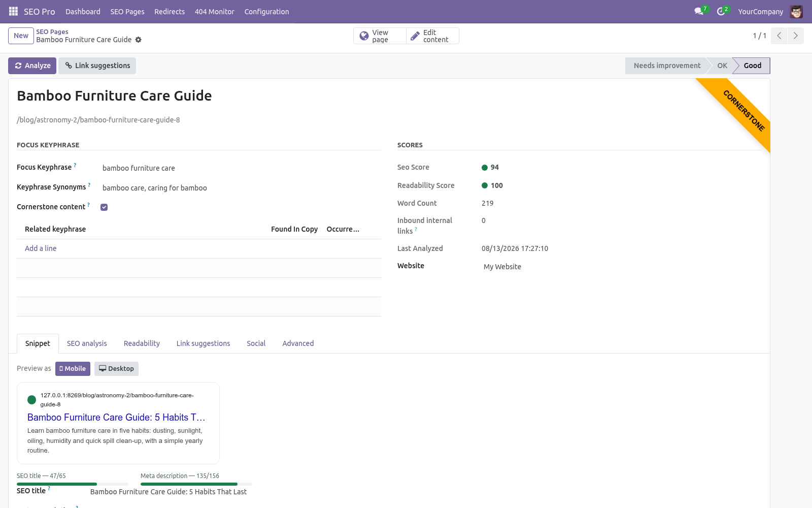The height and width of the screenshot is (508, 812).
Task: Open the apps grid menu icon
Action: tap(13, 11)
